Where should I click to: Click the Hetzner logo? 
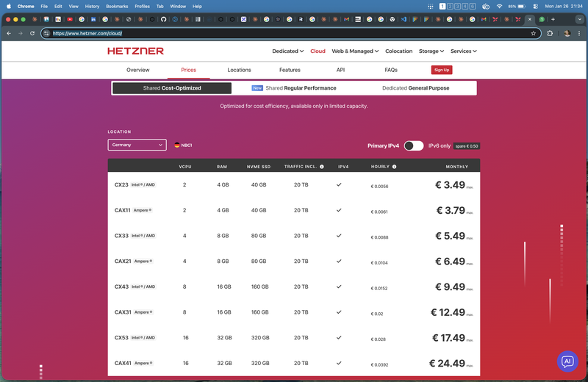point(136,51)
